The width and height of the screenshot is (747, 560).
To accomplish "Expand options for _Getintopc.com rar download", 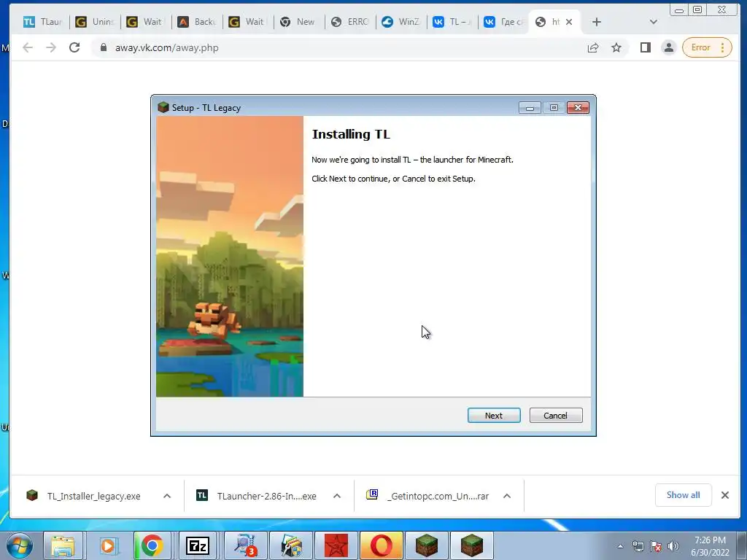I will tap(507, 496).
